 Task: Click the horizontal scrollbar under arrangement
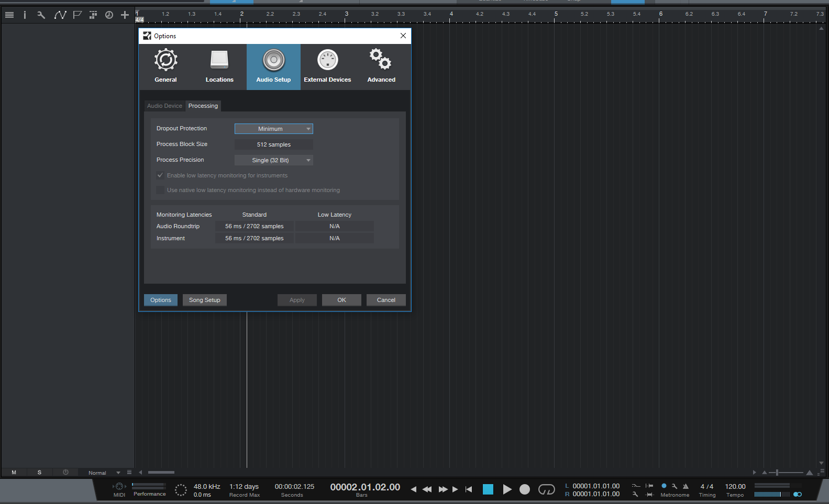[161, 472]
